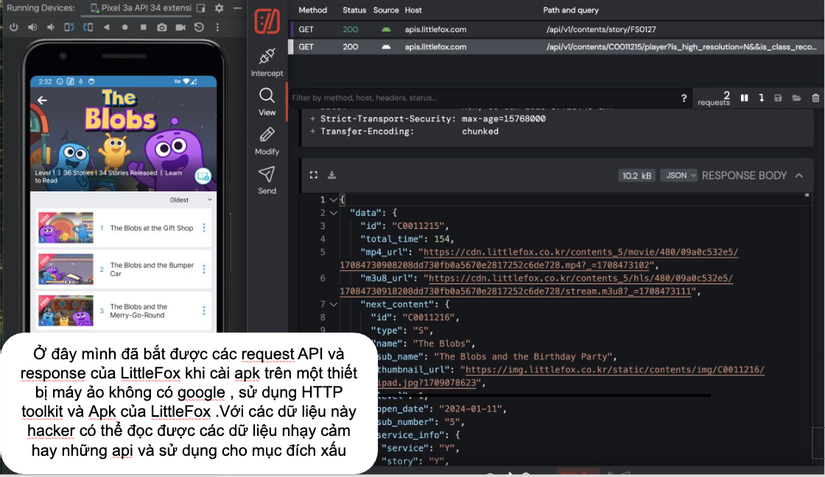Open the Intercept page in HTTP Toolkit

click(267, 63)
